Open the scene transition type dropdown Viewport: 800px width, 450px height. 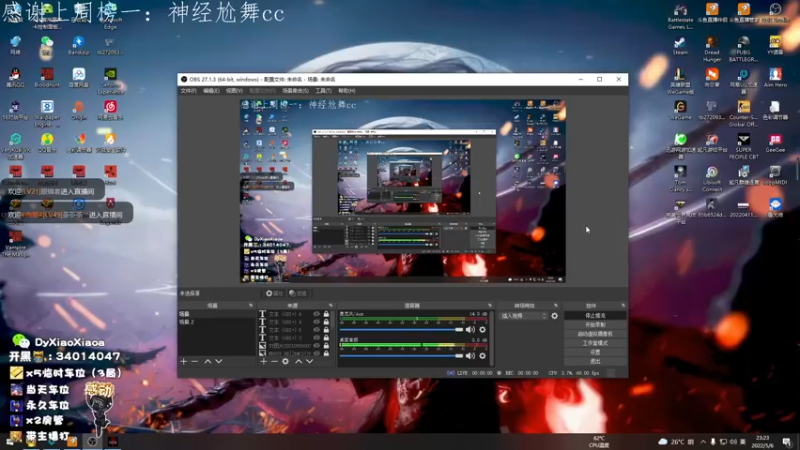click(523, 316)
